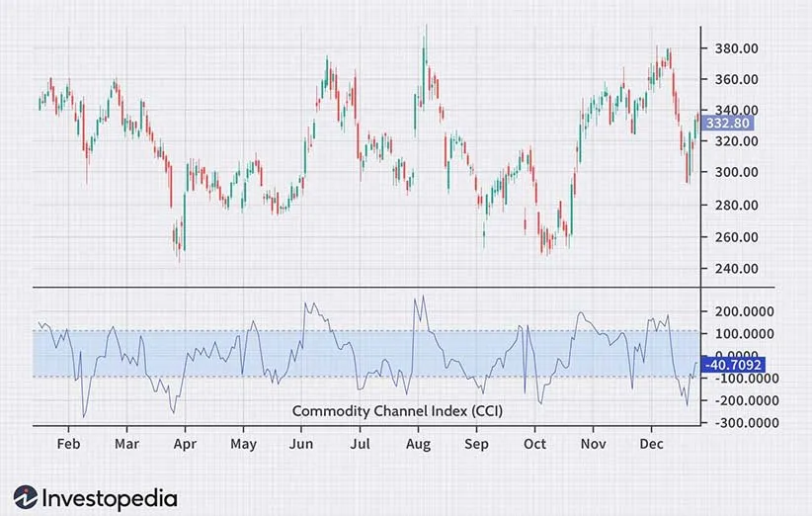This screenshot has height=516, width=812.
Task: Open the Investopedia wordmark link
Action: pyautogui.click(x=109, y=497)
